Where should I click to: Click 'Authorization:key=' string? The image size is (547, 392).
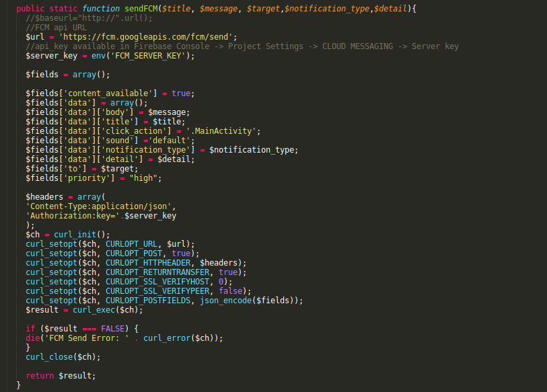tap(73, 216)
